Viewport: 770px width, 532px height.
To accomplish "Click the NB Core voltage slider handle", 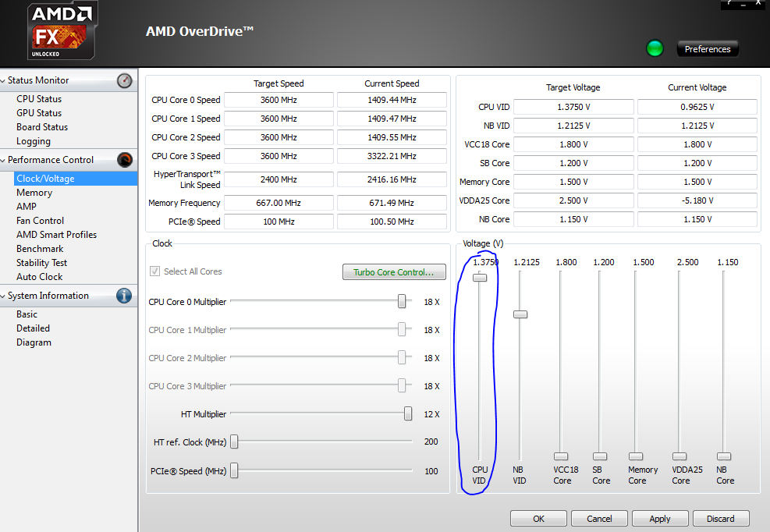I will (724, 456).
